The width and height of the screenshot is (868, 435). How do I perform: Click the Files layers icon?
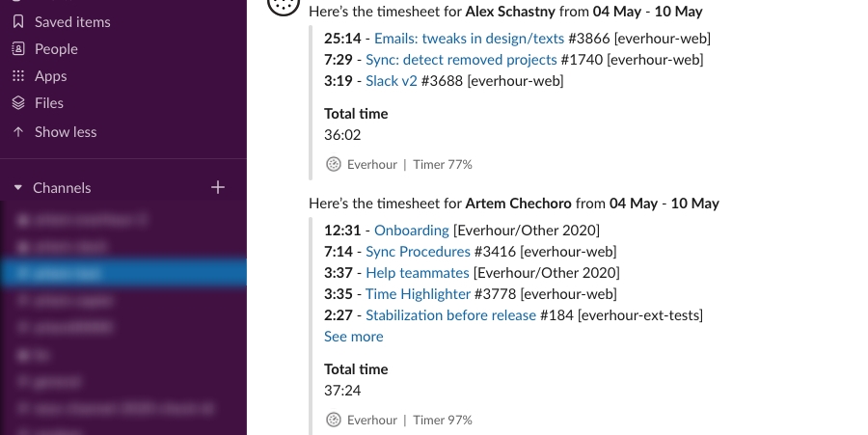tap(18, 103)
